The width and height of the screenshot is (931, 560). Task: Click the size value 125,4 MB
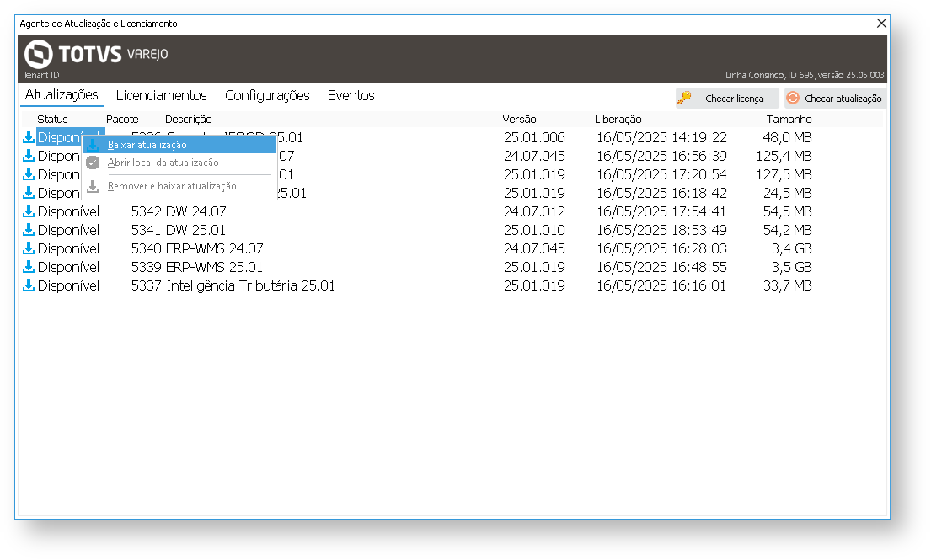point(784,156)
